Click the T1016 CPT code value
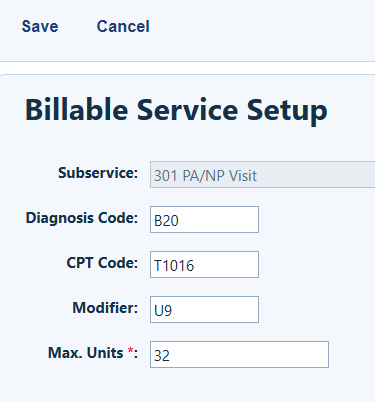The width and height of the screenshot is (375, 402). (174, 266)
